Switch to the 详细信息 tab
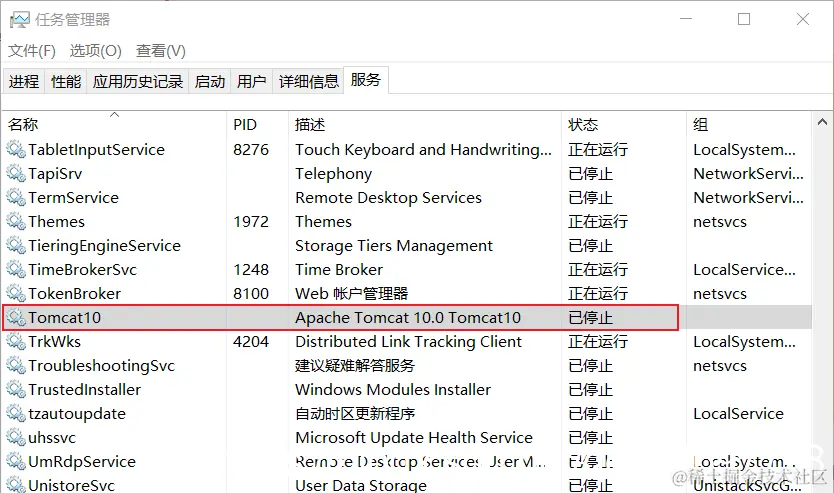Image resolution: width=834 pixels, height=493 pixels. tap(308, 81)
